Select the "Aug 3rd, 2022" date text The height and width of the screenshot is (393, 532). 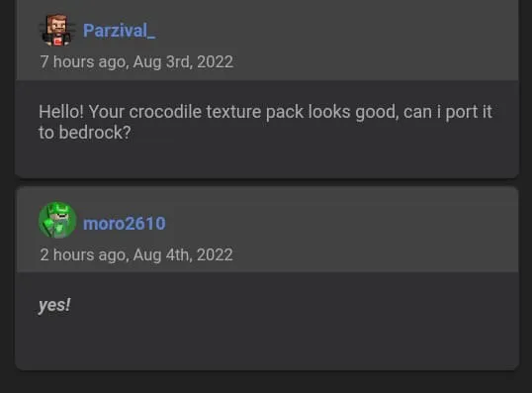click(x=183, y=61)
